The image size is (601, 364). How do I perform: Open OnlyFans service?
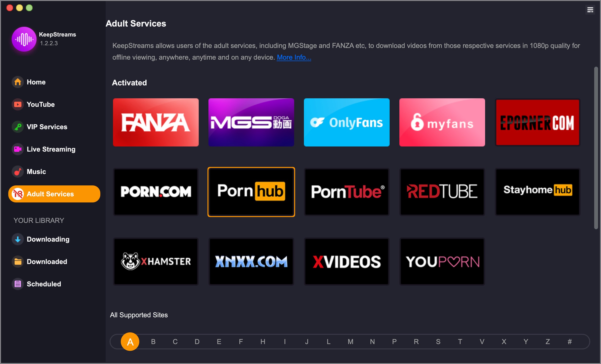click(x=347, y=122)
